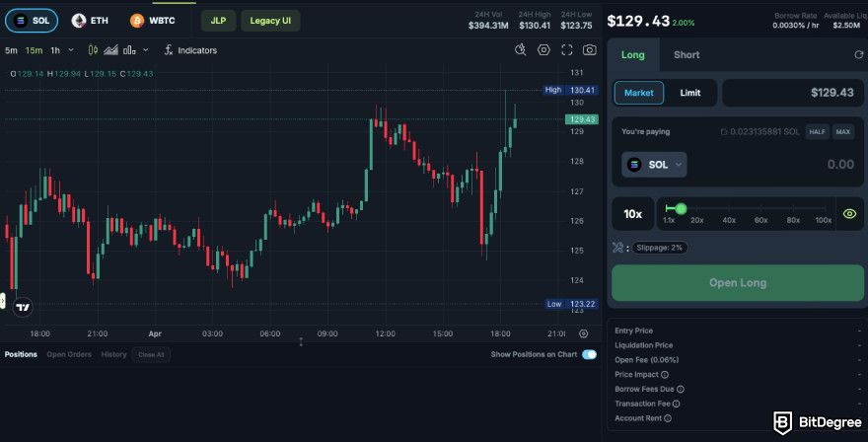The image size is (868, 442).
Task: Open the Positions tab
Action: click(21, 354)
